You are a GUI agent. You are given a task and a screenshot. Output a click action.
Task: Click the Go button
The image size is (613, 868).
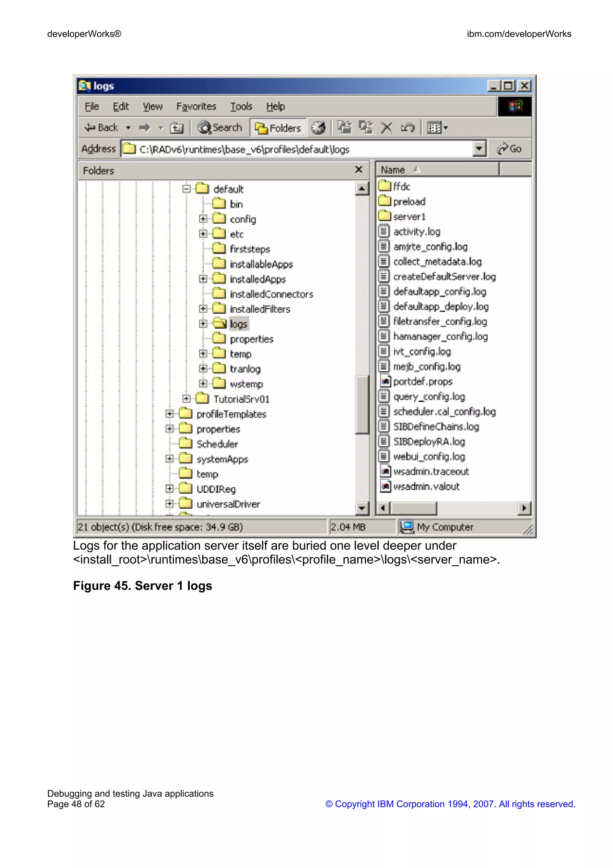(509, 149)
